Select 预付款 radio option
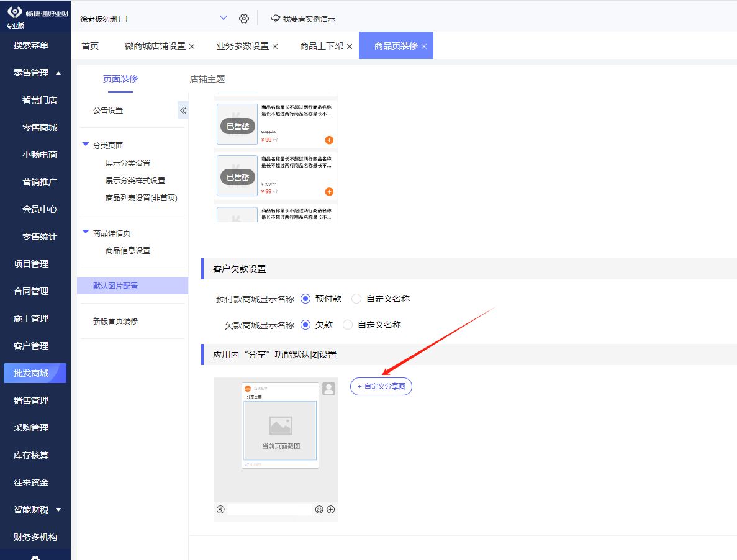Image resolution: width=737 pixels, height=560 pixels. coord(305,299)
